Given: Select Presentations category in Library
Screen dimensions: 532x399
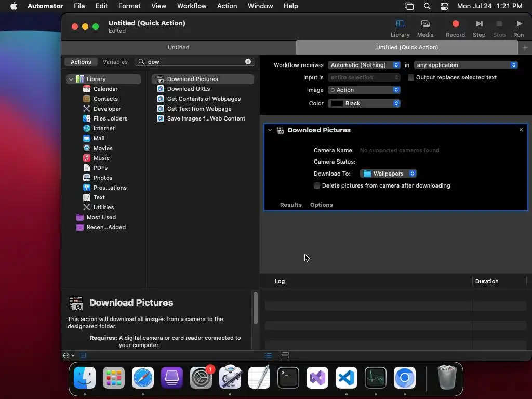Looking at the screenshot, I should pos(110,188).
